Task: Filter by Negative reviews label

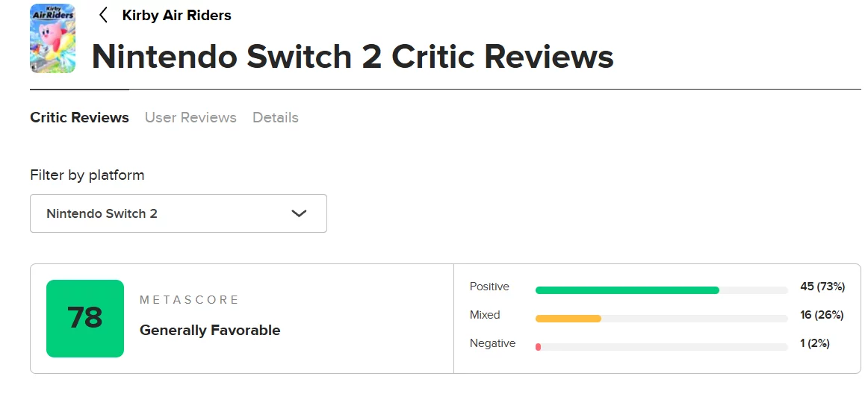Action: click(x=492, y=343)
